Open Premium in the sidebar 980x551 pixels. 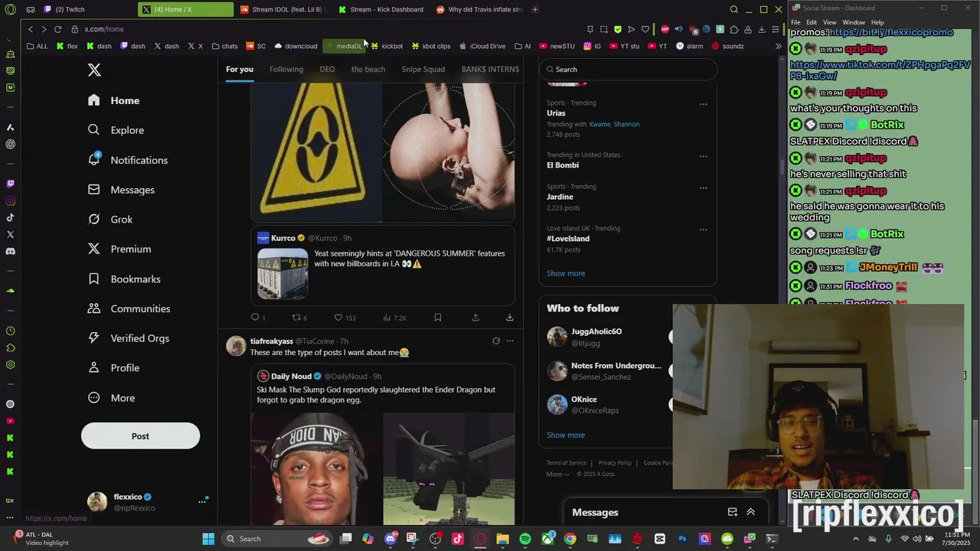[x=119, y=249]
